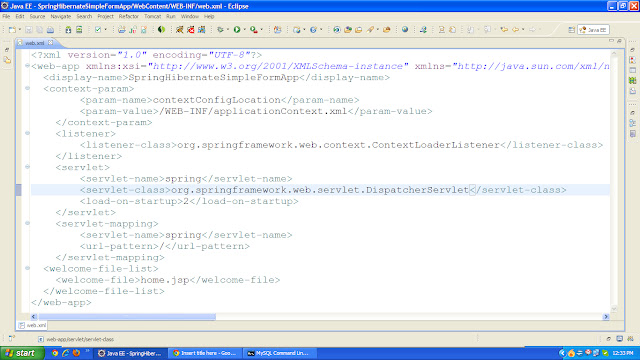Image resolution: width=640 pixels, height=360 pixels.
Task: Open the External Tools dropdown arrow
Action: pos(262,30)
